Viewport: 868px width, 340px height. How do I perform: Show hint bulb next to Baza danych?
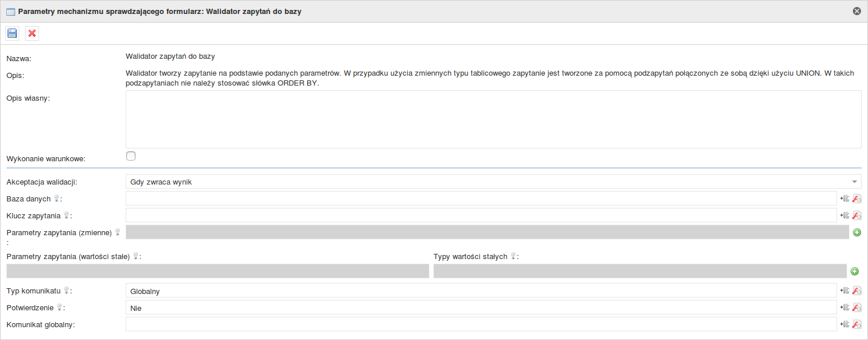tap(57, 199)
